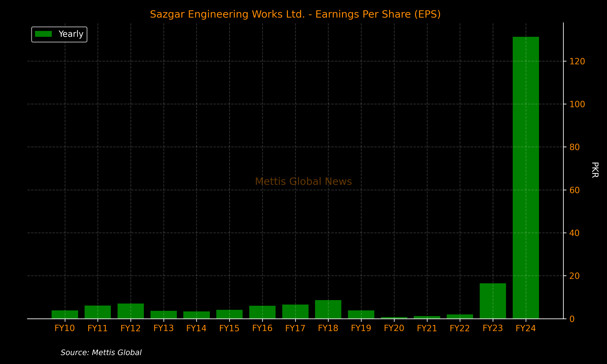
Task: Click the 0 y-axis value
Action: (572, 319)
